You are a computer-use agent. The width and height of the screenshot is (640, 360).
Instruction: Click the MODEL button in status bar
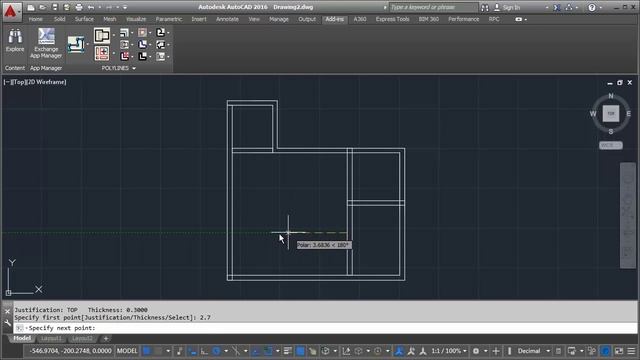click(127, 351)
